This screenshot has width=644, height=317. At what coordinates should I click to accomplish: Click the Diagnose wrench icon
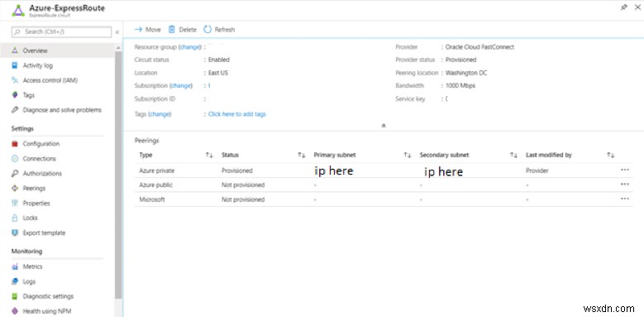pos(15,110)
